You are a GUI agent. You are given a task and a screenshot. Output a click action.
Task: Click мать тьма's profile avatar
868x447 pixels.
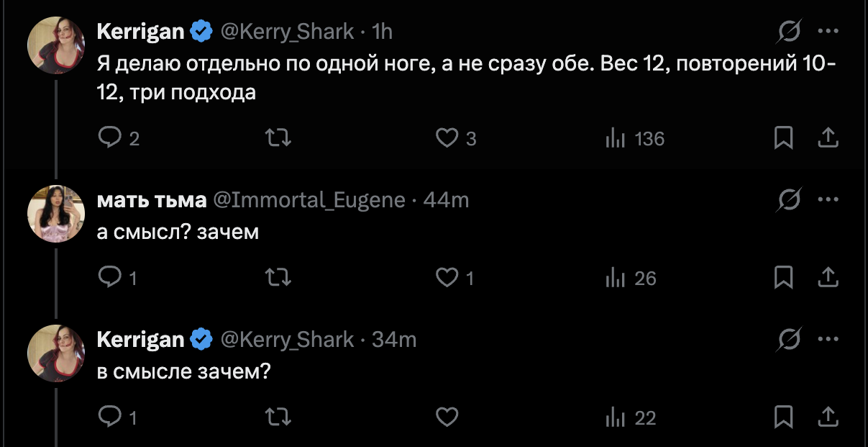[56, 214]
